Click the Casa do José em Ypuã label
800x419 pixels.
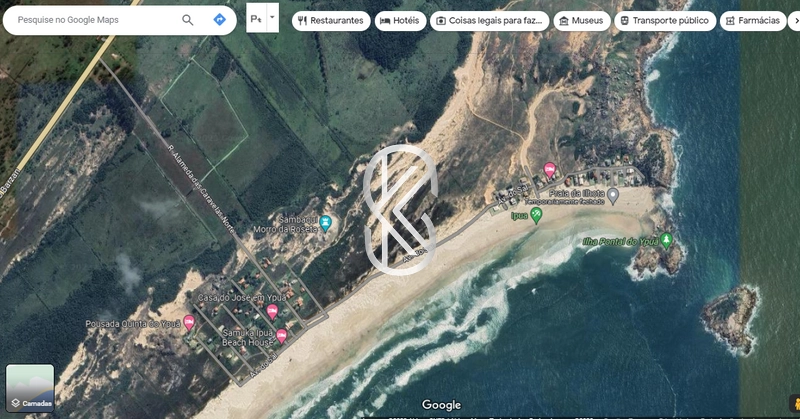(242, 298)
